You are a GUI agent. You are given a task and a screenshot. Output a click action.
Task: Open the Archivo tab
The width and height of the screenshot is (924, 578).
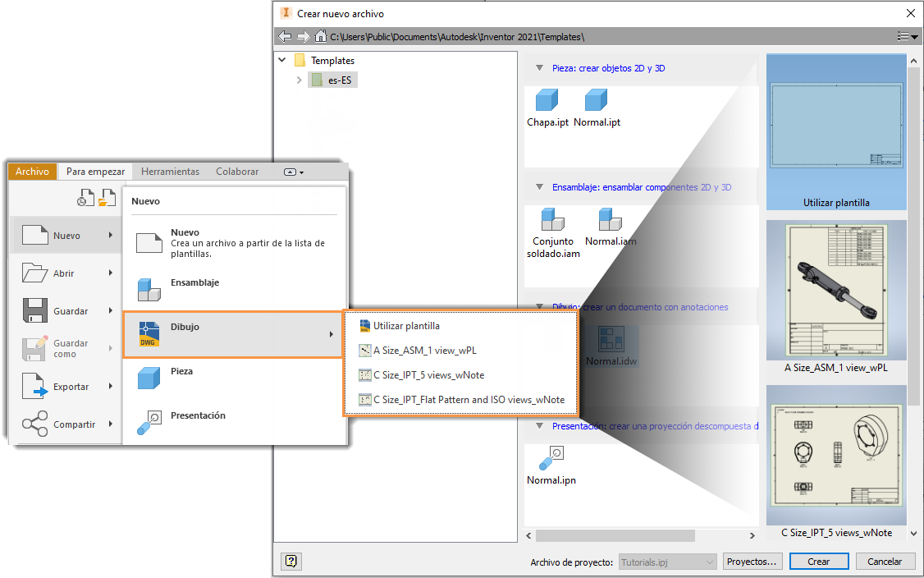(x=32, y=172)
